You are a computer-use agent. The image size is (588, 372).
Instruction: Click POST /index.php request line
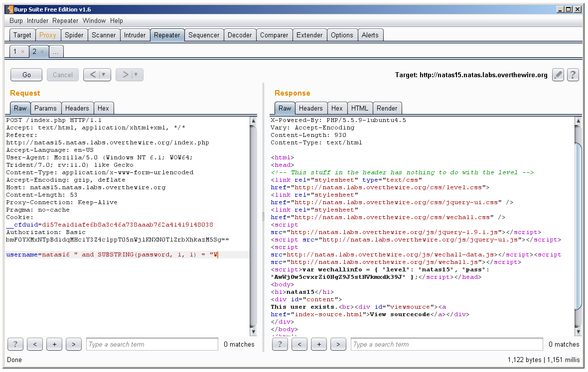(54, 120)
